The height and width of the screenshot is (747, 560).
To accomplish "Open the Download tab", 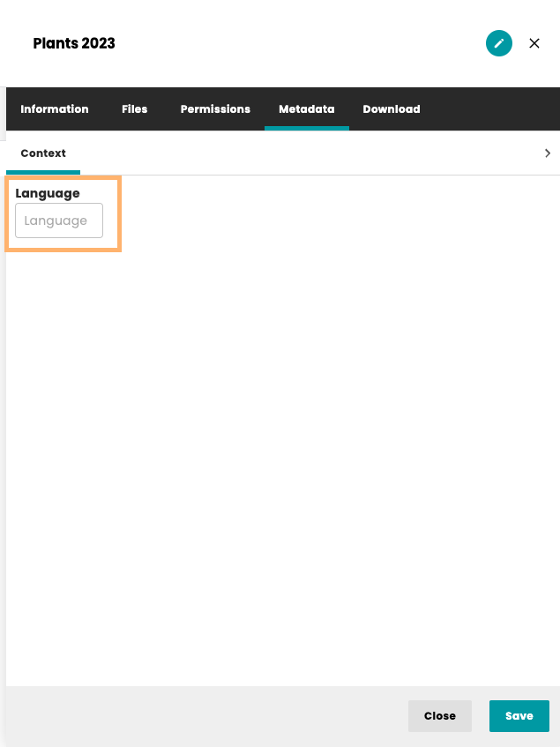I will tap(391, 109).
